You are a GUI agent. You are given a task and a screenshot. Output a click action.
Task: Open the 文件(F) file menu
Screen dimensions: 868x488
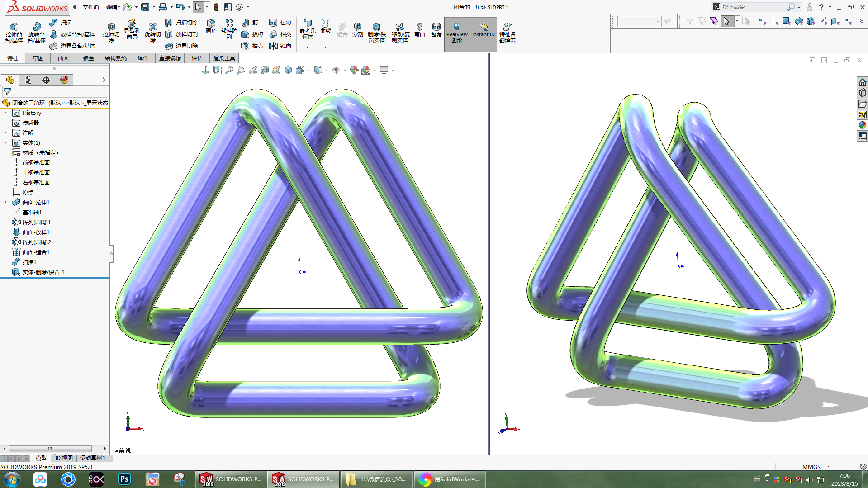click(90, 7)
